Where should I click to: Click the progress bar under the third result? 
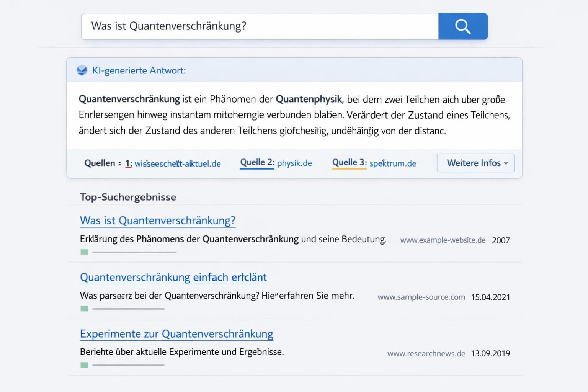tap(128, 365)
